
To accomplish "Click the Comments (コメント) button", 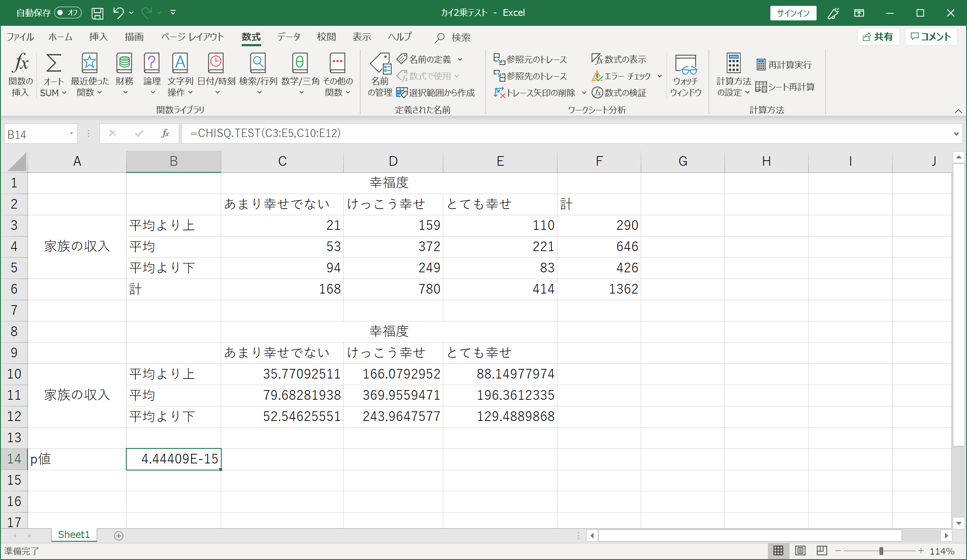I will (931, 37).
